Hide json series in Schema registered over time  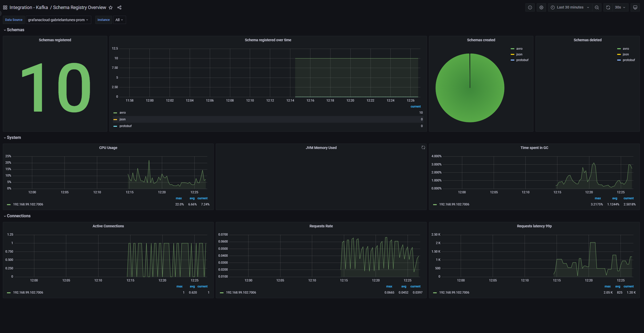[x=122, y=119]
